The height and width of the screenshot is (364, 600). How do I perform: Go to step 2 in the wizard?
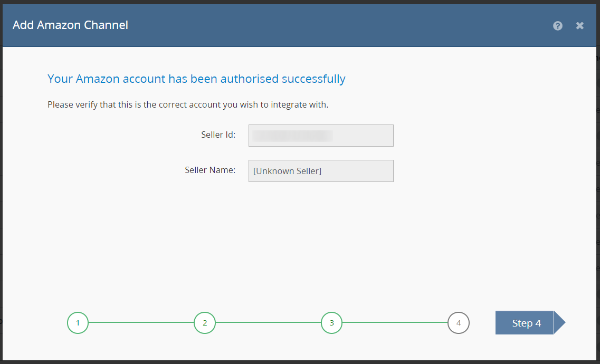point(205,323)
